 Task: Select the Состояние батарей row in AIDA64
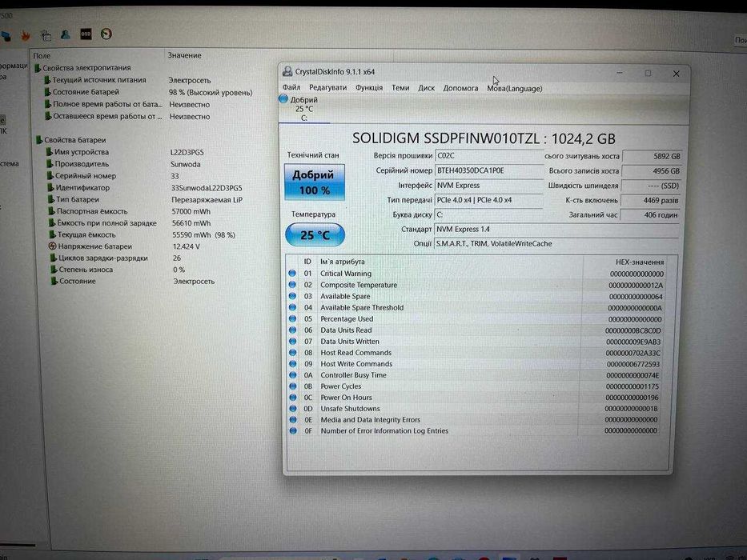147,92
